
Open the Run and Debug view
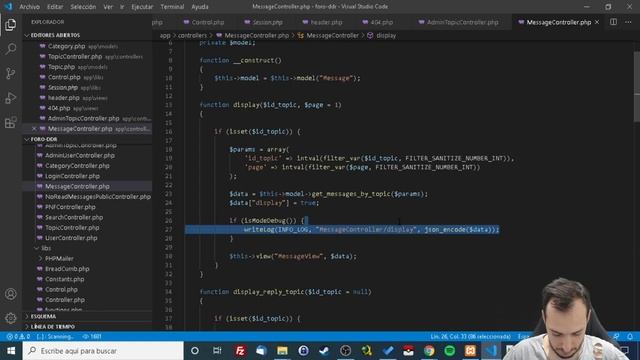point(11,98)
